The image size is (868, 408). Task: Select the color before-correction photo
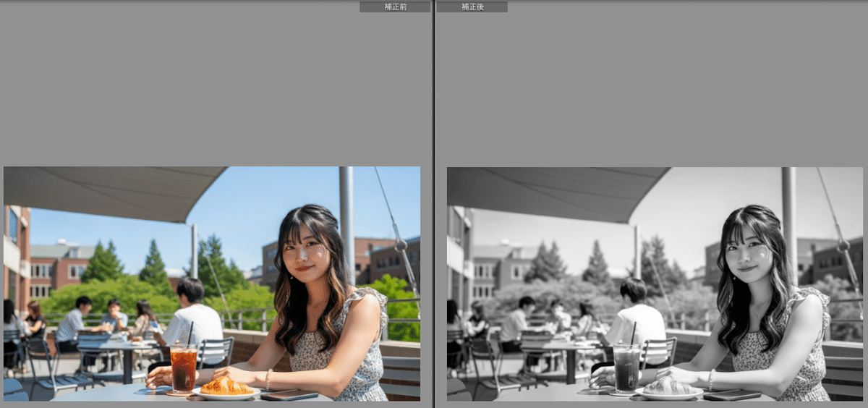212,284
